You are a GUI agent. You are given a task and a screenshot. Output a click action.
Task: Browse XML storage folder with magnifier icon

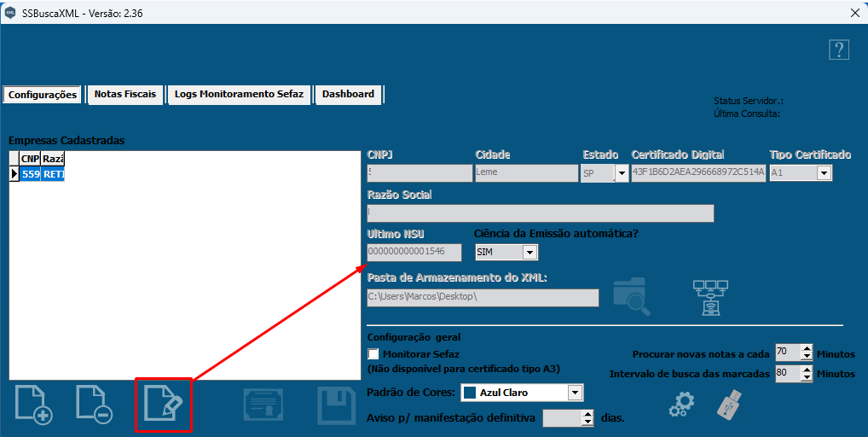coord(632,296)
